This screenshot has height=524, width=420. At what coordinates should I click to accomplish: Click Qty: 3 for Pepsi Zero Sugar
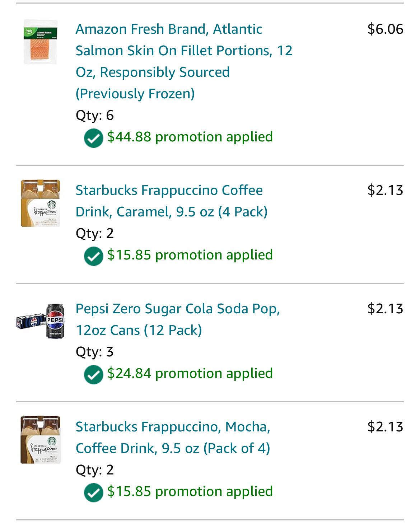95,352
